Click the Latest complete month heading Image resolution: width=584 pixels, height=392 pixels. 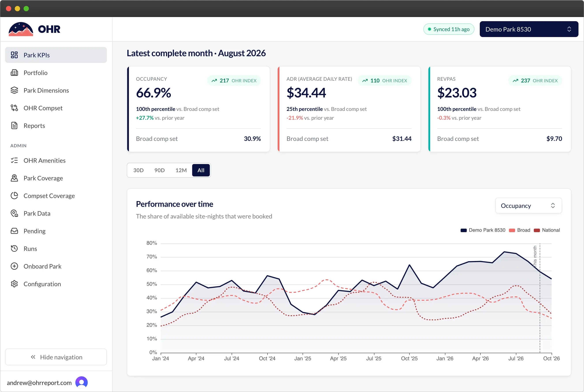[x=196, y=53]
